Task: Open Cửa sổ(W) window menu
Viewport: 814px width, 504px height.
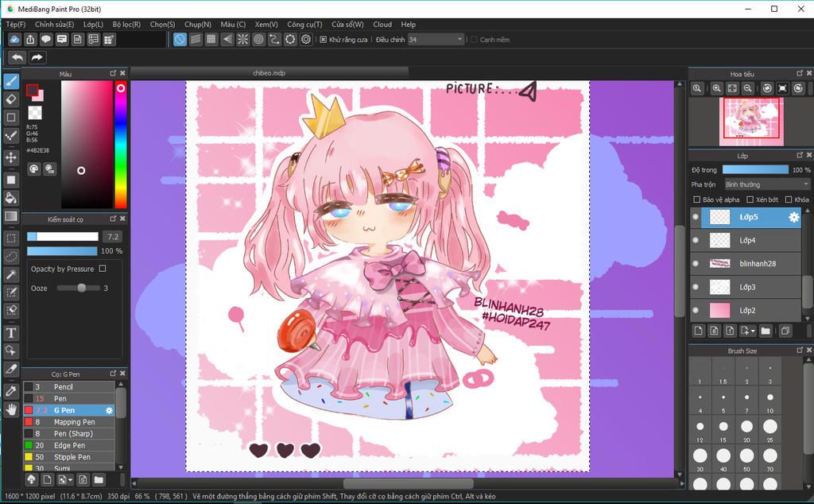Action: tap(347, 25)
